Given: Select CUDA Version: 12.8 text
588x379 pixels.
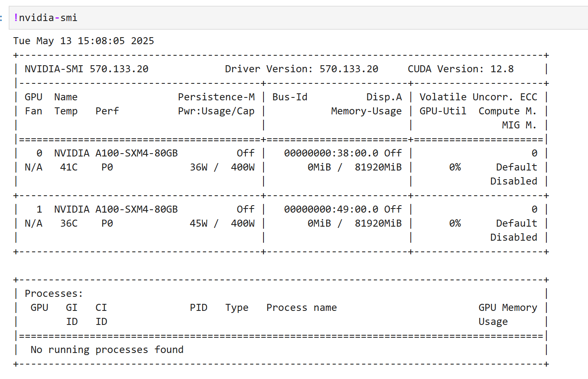Looking at the screenshot, I should (x=461, y=69).
